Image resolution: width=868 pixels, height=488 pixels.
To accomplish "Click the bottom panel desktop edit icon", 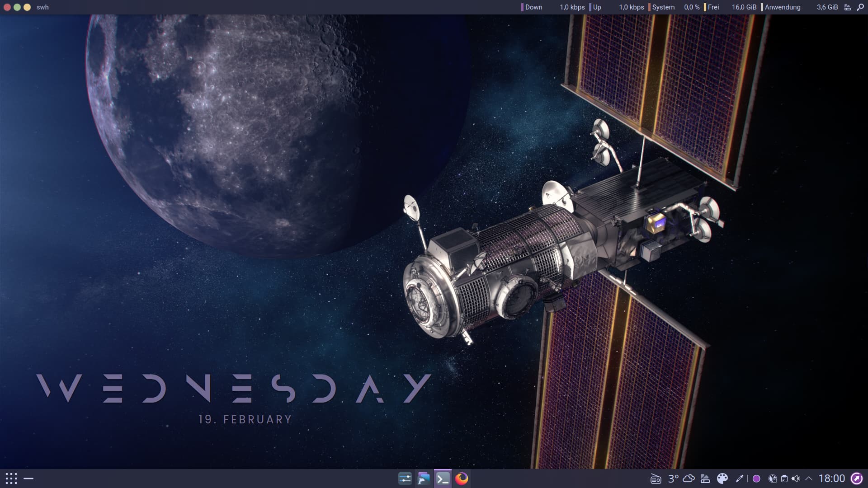I will [x=705, y=479].
